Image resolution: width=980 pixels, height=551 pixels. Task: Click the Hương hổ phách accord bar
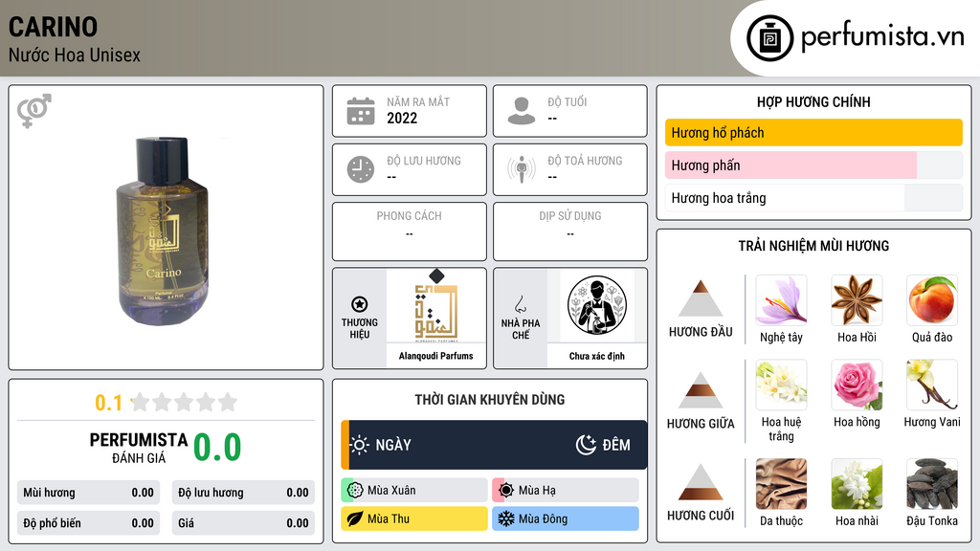pyautogui.click(x=813, y=132)
